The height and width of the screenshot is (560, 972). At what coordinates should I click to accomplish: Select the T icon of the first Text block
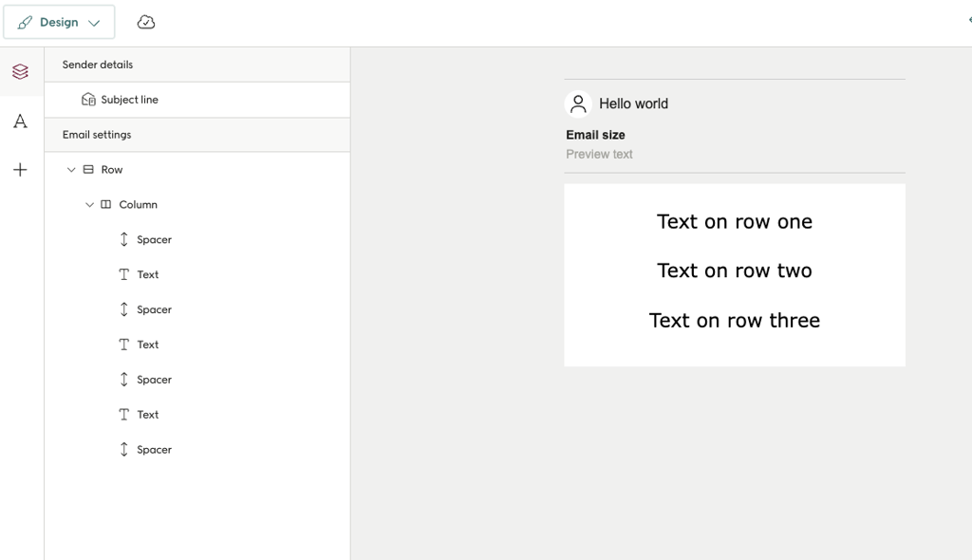121,274
